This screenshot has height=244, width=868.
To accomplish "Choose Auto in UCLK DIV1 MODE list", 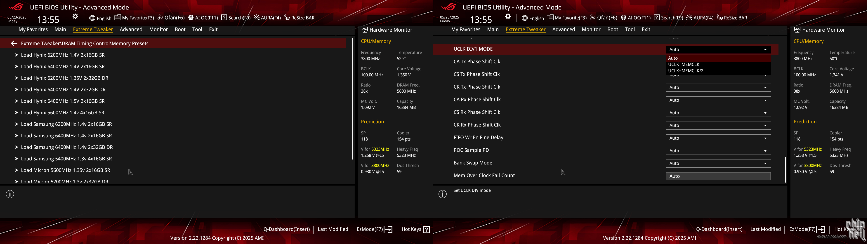I will (x=718, y=58).
